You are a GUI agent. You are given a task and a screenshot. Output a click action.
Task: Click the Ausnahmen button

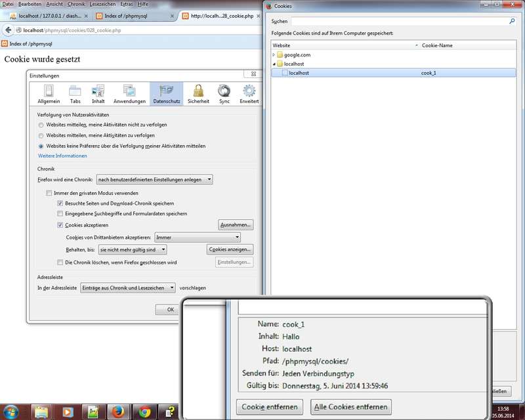(x=236, y=224)
